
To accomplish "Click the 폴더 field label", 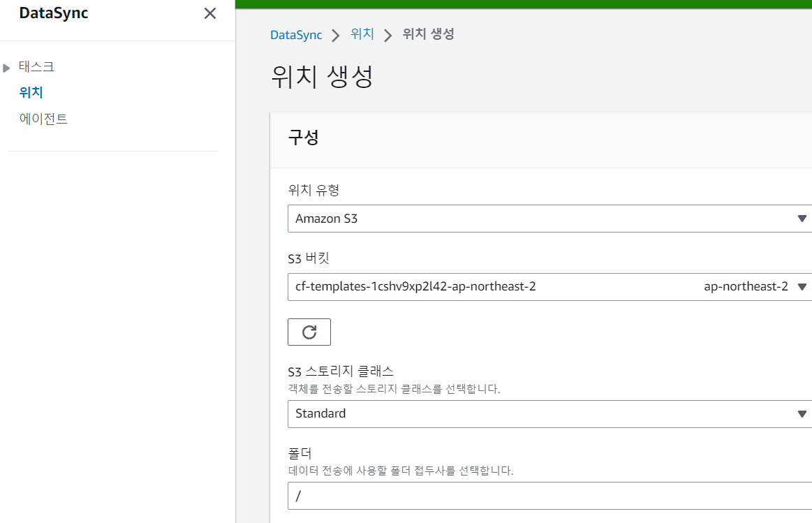I will coord(300,454).
